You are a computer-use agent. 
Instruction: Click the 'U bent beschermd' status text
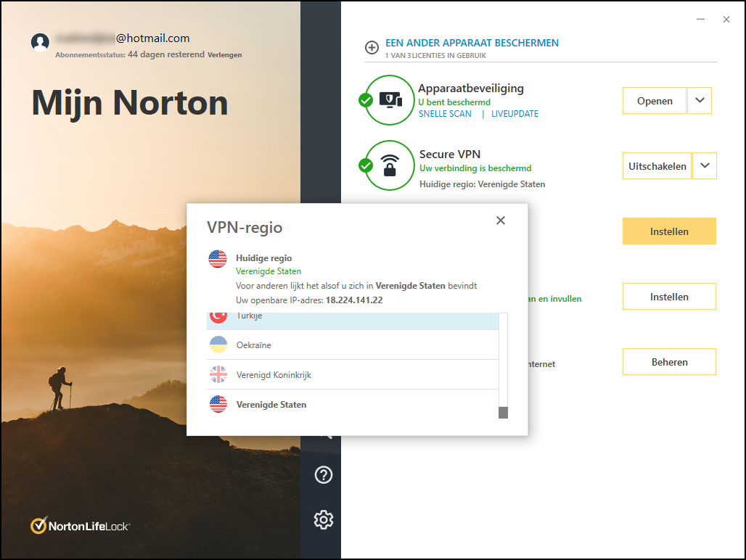454,102
